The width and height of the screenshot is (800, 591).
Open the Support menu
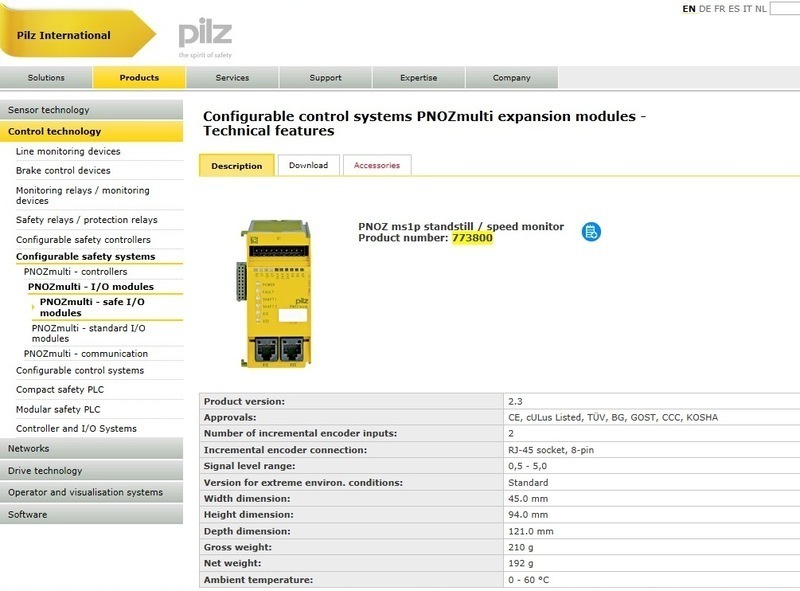pyautogui.click(x=326, y=78)
